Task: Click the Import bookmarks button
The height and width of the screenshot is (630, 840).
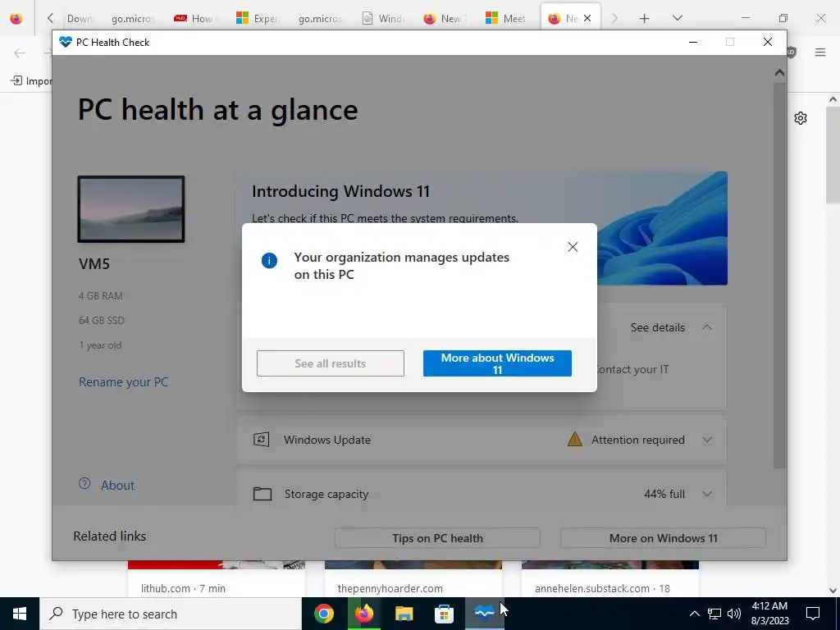Action: click(31, 81)
